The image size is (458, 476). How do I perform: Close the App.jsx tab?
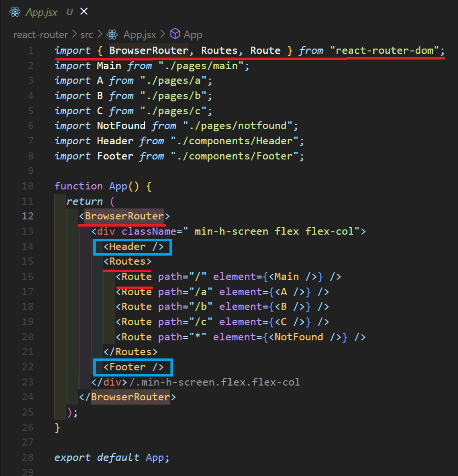point(84,11)
